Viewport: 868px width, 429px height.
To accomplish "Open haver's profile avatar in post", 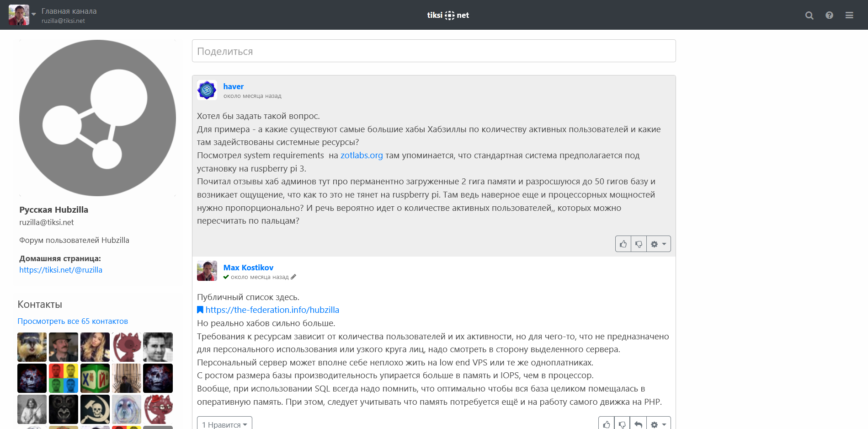I will 207,90.
